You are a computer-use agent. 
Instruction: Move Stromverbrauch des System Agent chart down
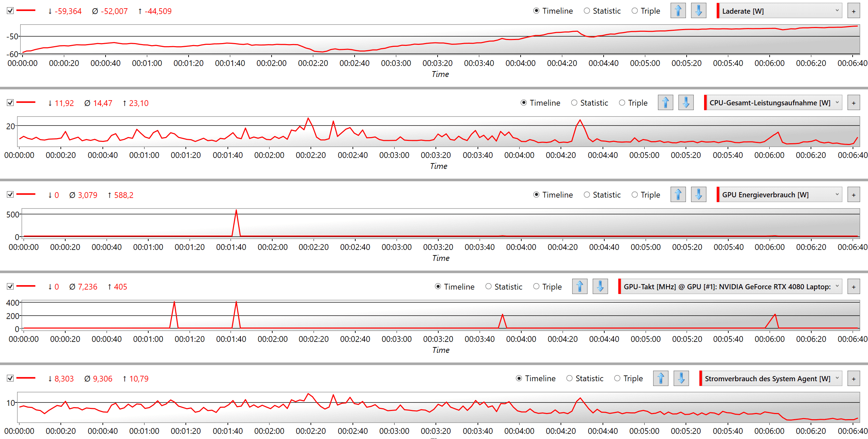pyautogui.click(x=681, y=378)
